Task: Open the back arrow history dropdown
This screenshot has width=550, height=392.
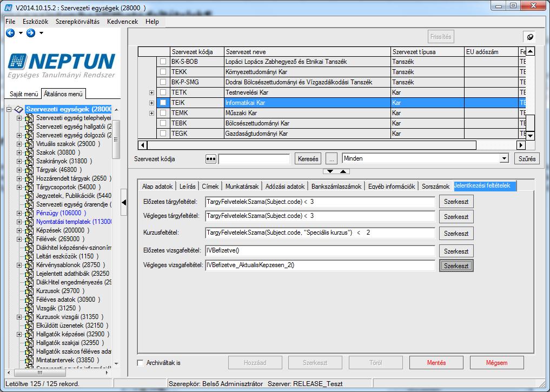Action: (x=21, y=33)
